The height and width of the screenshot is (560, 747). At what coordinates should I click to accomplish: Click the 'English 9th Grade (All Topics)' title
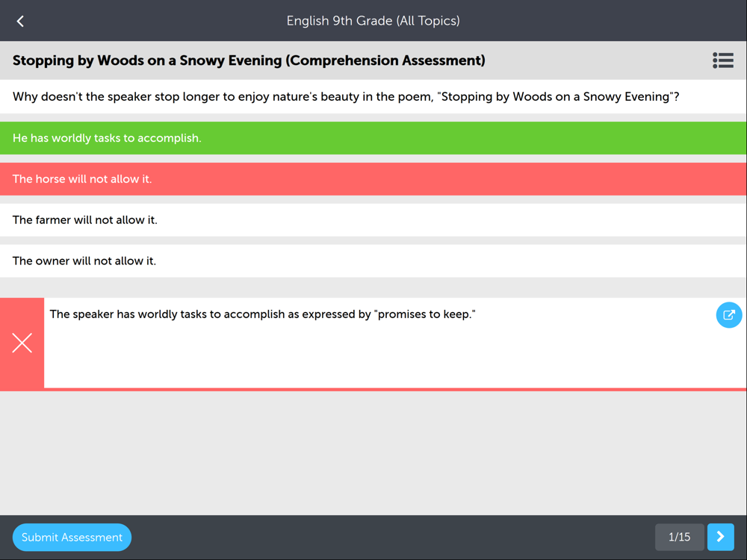pyautogui.click(x=373, y=21)
